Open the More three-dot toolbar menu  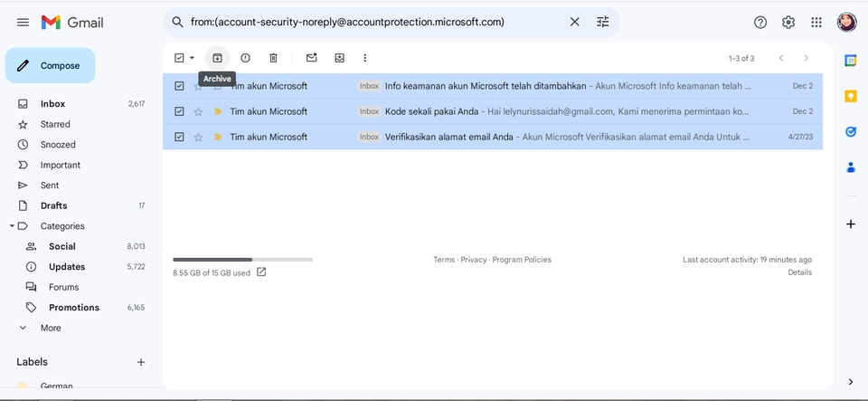pyautogui.click(x=364, y=58)
